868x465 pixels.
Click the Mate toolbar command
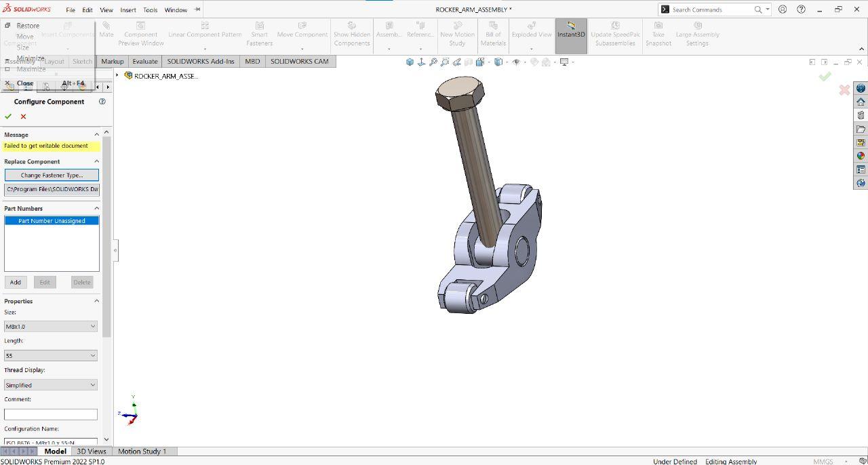(x=106, y=30)
